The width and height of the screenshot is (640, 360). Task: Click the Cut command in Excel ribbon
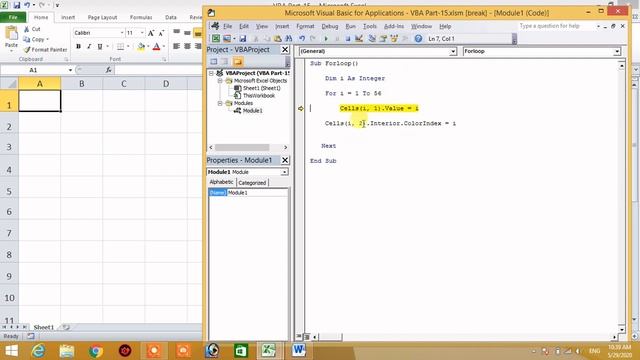click(32, 29)
